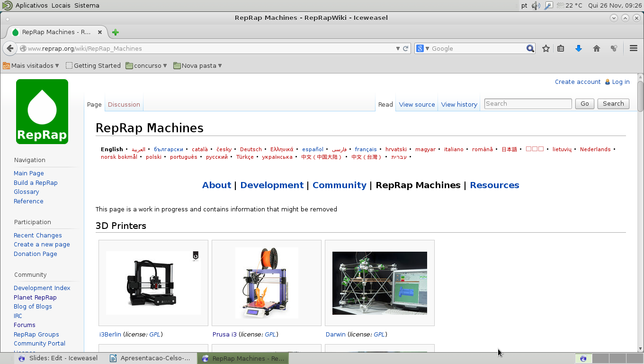Expand the Mais visitados bookmarks folder
644x364 pixels.
[x=31, y=65]
